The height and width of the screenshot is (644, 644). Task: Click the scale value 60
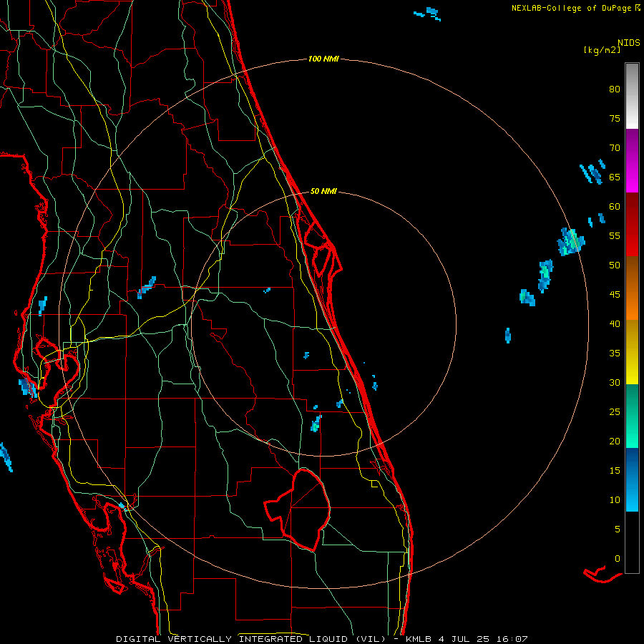tap(615, 207)
